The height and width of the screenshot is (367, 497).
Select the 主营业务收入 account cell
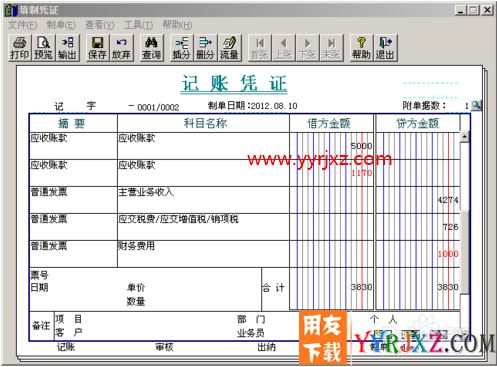pos(203,200)
